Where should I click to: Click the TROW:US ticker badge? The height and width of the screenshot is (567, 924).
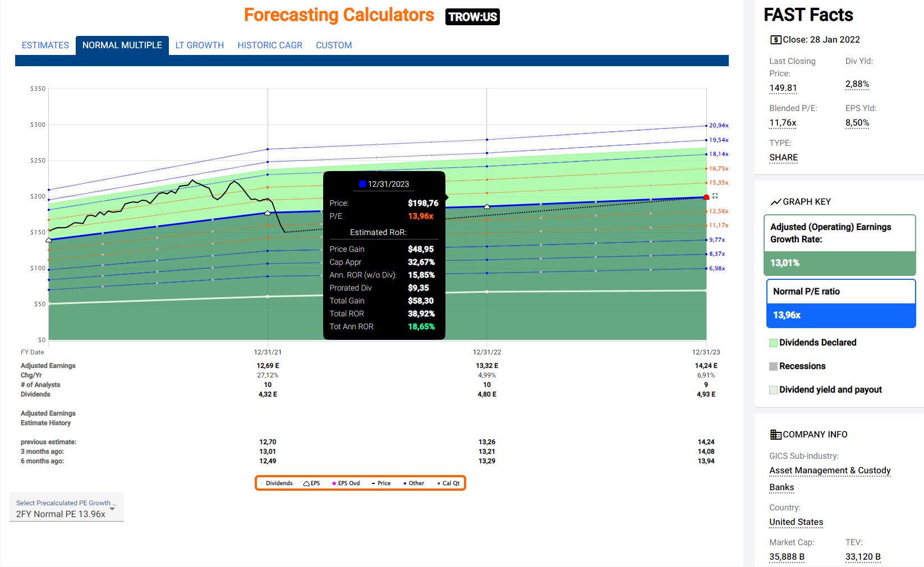[472, 17]
